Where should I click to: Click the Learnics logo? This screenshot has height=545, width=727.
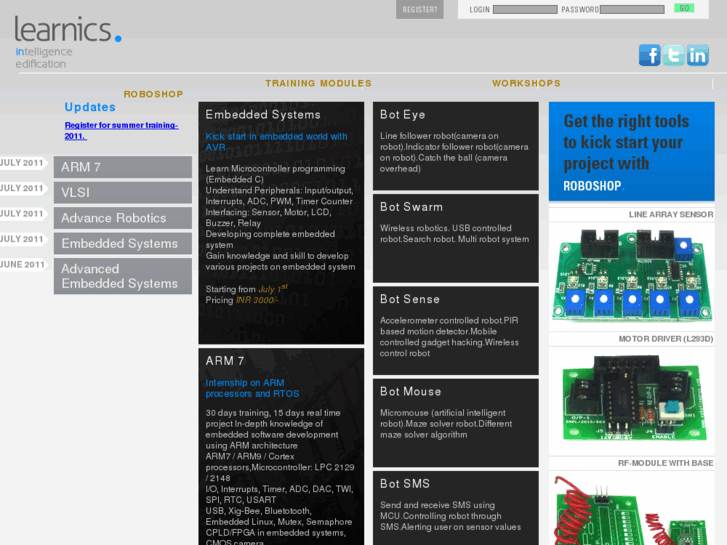[67, 40]
